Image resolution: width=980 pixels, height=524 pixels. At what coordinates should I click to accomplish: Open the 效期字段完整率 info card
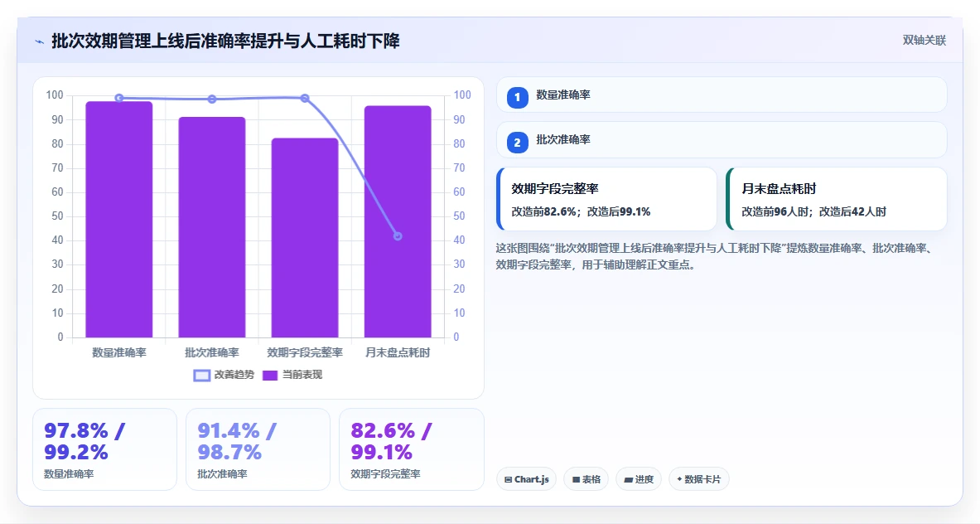point(606,199)
